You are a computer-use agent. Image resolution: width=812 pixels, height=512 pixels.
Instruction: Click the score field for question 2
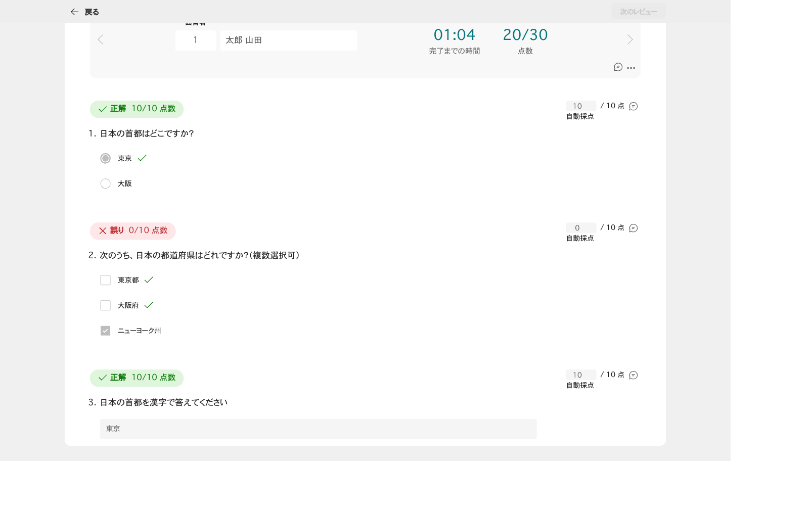581,227
